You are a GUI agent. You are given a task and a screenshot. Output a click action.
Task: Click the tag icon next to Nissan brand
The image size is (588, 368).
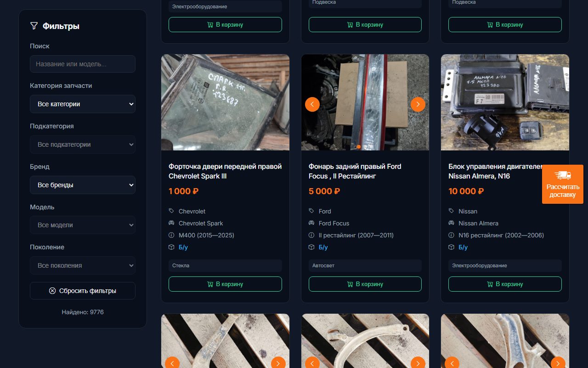451,211
